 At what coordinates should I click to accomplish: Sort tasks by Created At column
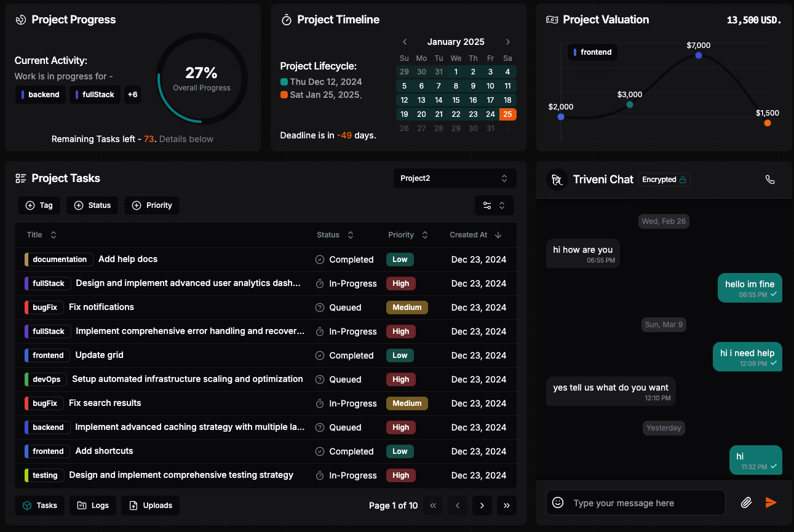pyautogui.click(x=475, y=235)
